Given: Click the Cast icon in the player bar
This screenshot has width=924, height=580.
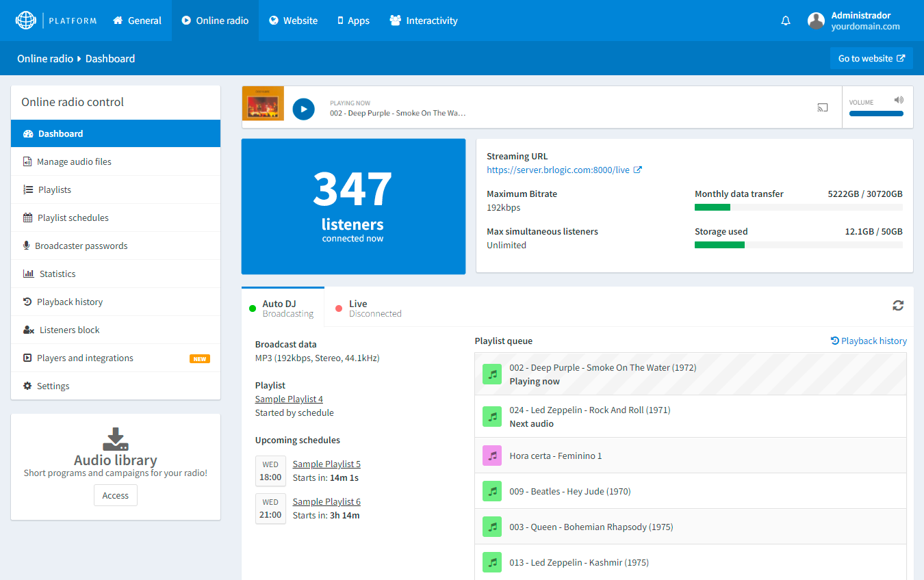Looking at the screenshot, I should 822,107.
